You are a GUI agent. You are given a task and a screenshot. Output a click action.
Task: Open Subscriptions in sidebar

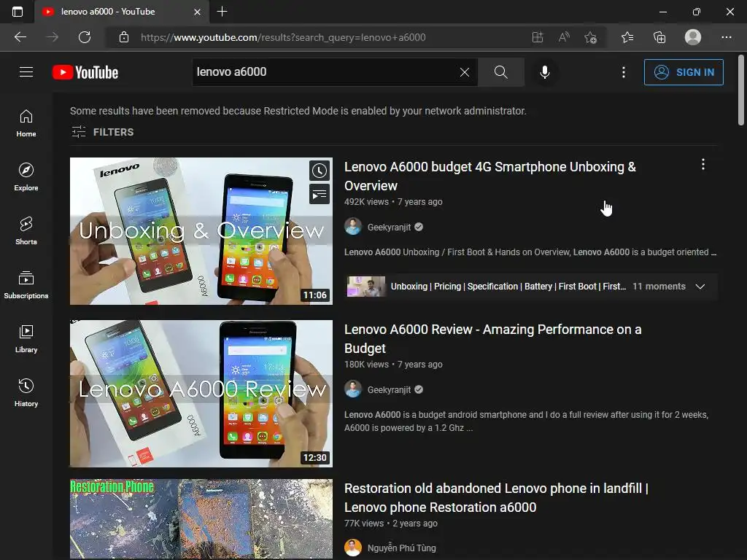(x=26, y=285)
